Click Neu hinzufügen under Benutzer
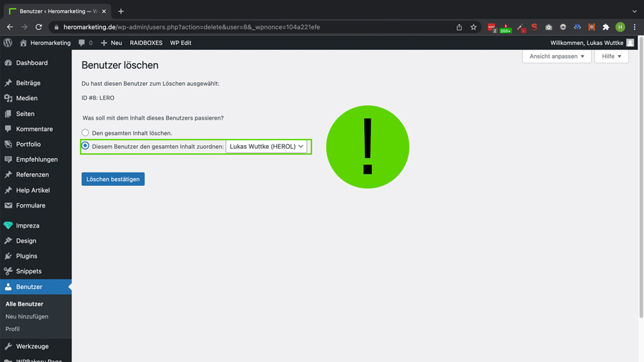 pos(26,316)
